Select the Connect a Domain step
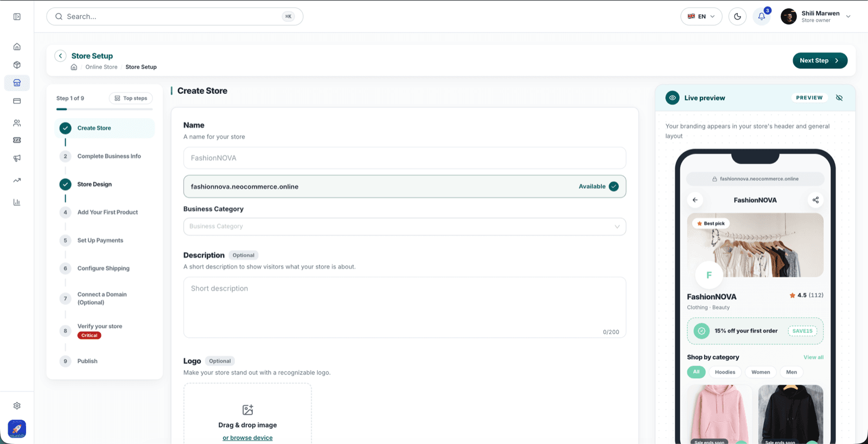 click(x=105, y=299)
